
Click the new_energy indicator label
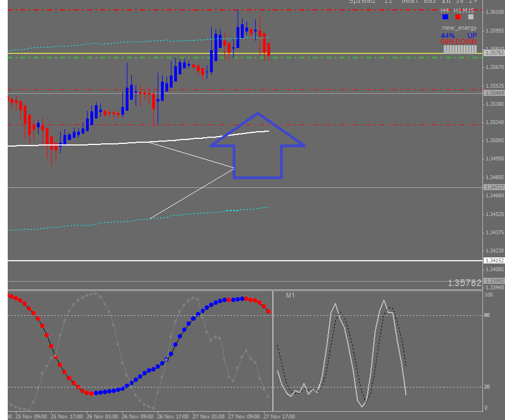459,28
